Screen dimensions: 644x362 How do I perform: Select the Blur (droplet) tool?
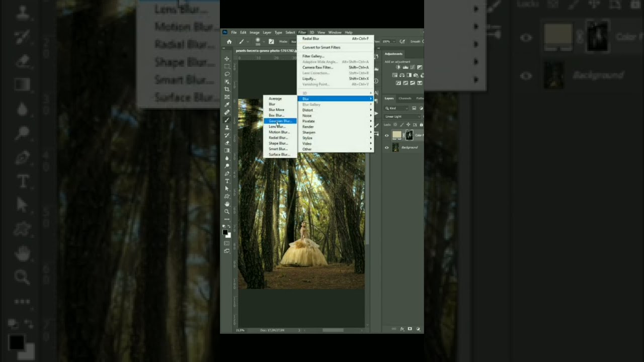coord(227,158)
